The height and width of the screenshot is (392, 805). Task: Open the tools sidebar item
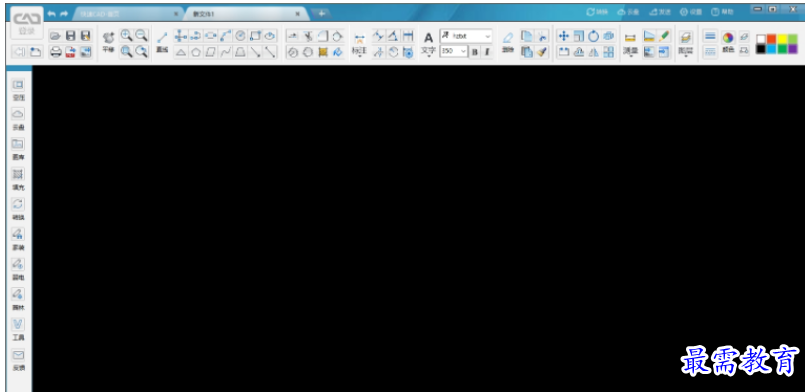point(18,329)
